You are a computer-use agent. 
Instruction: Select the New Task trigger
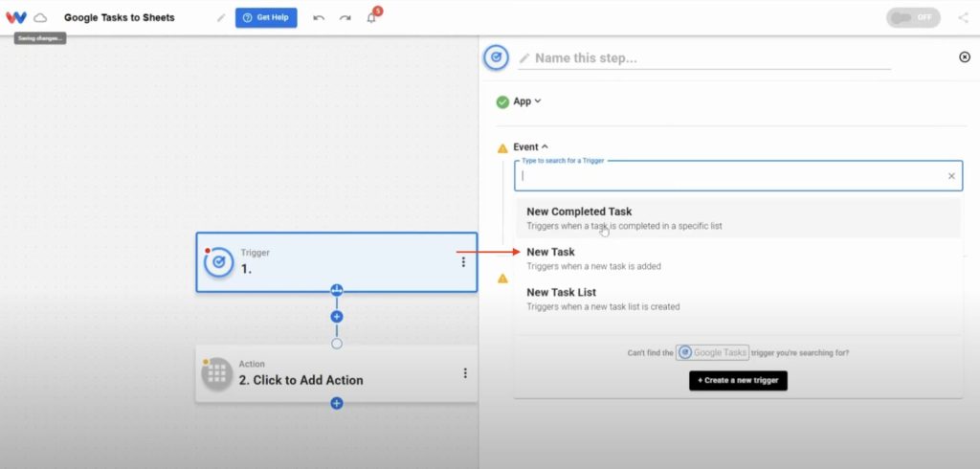pyautogui.click(x=738, y=258)
